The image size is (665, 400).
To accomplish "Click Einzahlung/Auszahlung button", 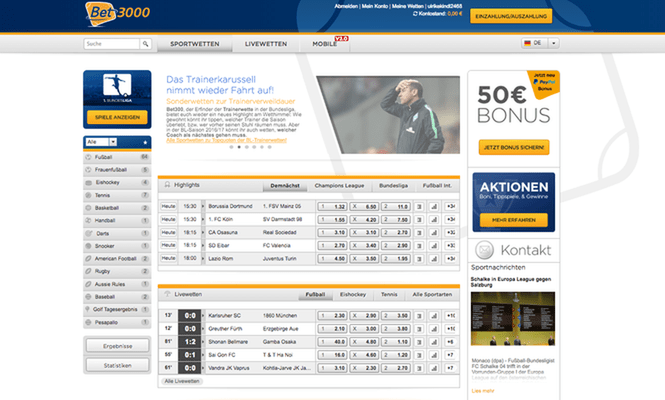I will [x=511, y=16].
